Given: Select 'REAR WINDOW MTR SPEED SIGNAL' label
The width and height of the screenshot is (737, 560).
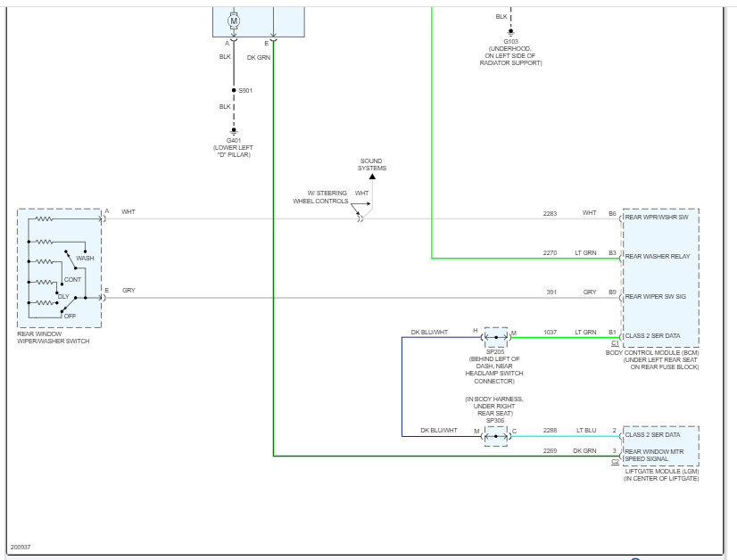Looking at the screenshot, I should (x=654, y=456).
